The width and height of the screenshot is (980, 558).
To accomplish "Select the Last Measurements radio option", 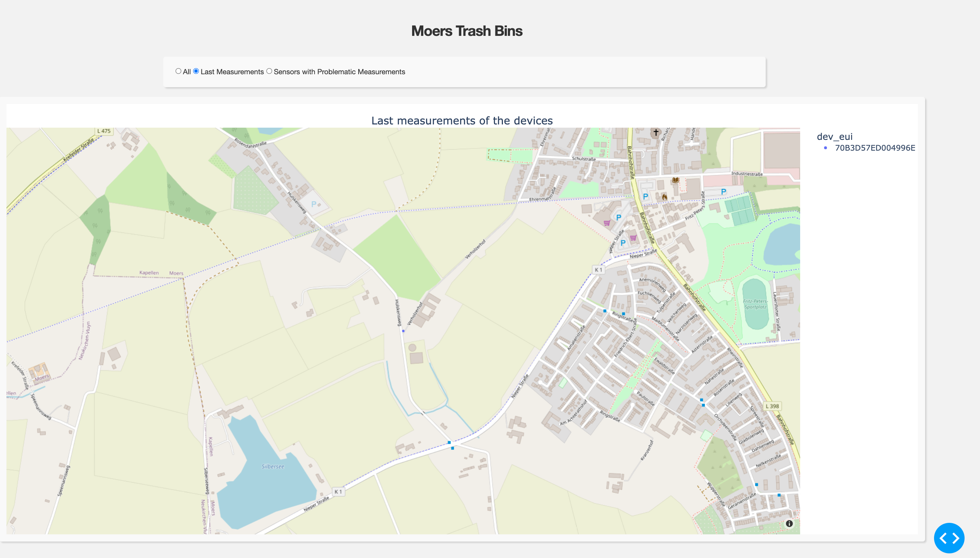I will [196, 71].
